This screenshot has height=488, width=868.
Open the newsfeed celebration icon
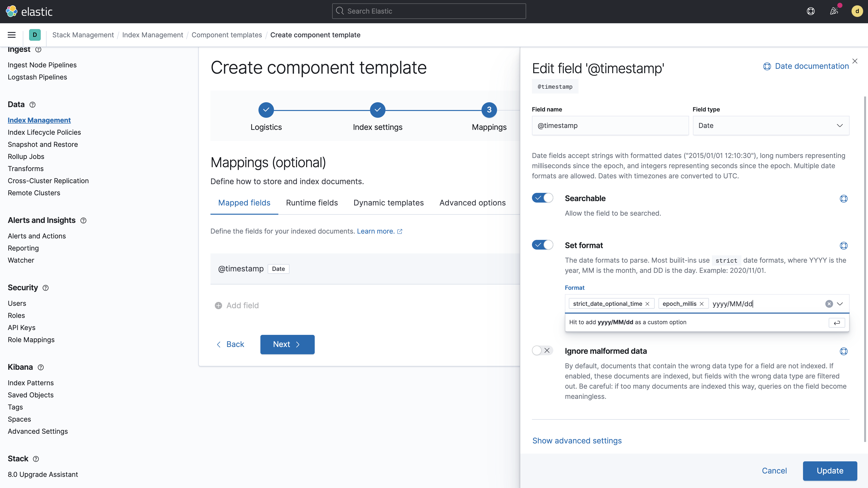tap(834, 11)
